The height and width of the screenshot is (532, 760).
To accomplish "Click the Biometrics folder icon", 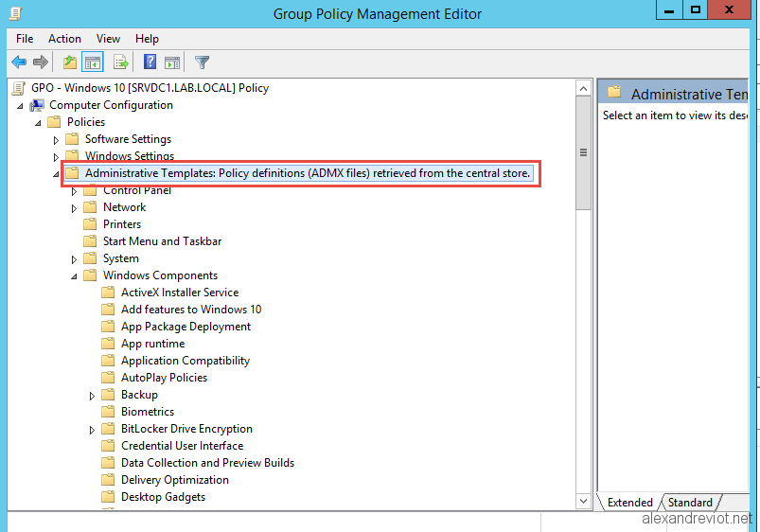I will [108, 412].
